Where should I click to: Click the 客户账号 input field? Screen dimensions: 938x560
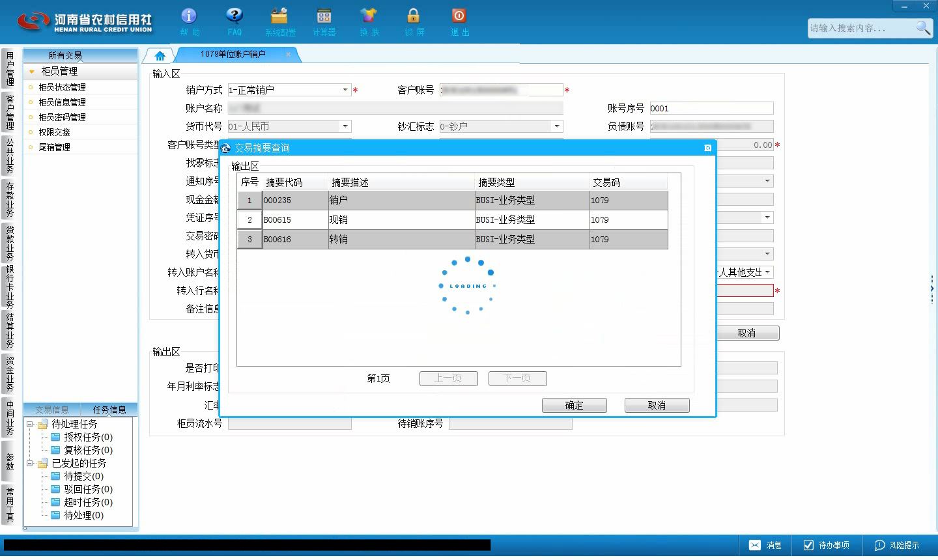[501, 90]
